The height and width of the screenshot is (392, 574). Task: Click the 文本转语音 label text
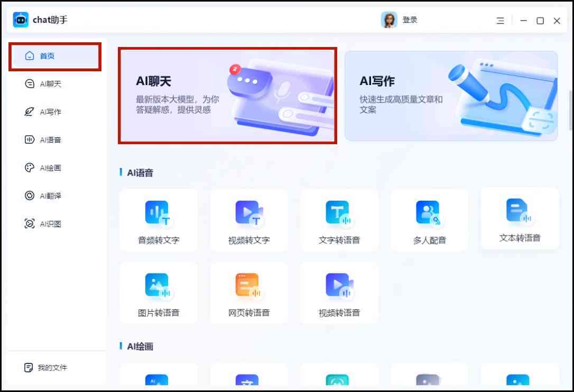click(x=520, y=238)
